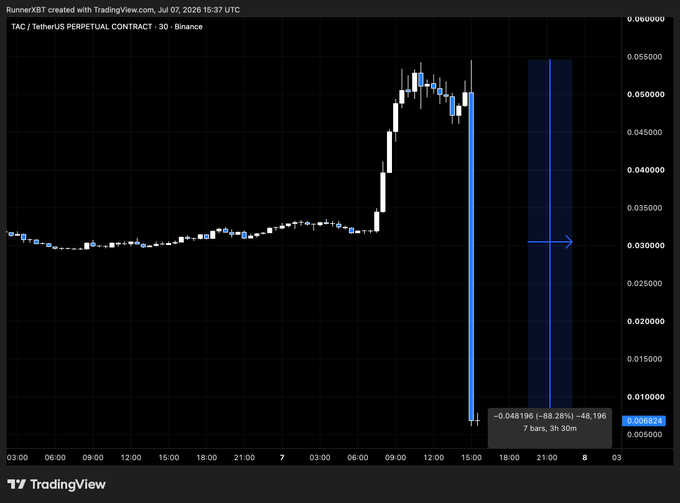680x503 pixels.
Task: Click the TradingView wordmark text
Action: (x=68, y=484)
